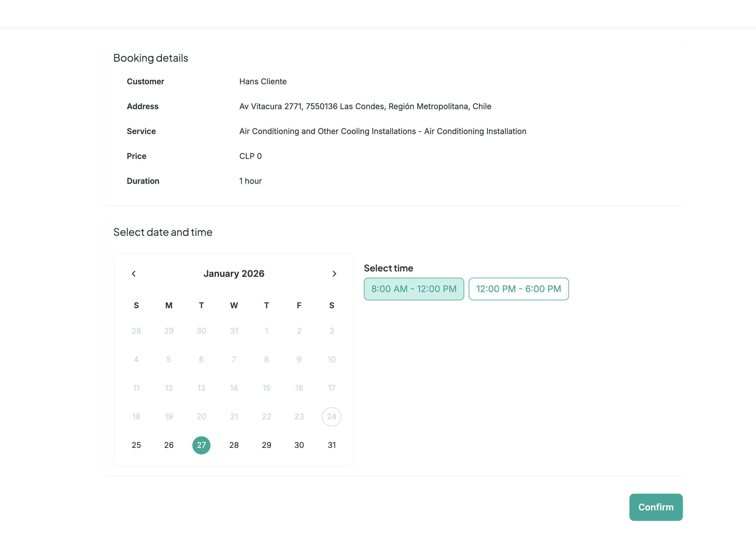Click the Confirm button
The height and width of the screenshot is (548, 756).
tap(656, 507)
